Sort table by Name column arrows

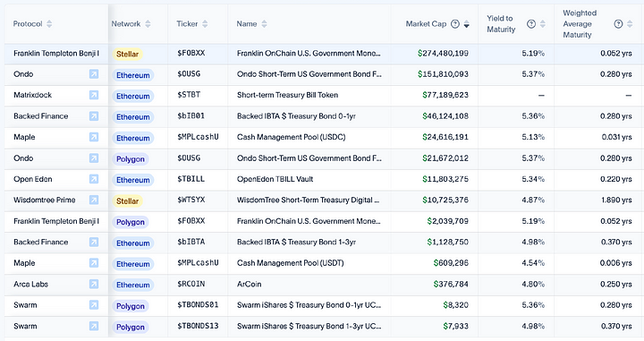pyautogui.click(x=264, y=24)
